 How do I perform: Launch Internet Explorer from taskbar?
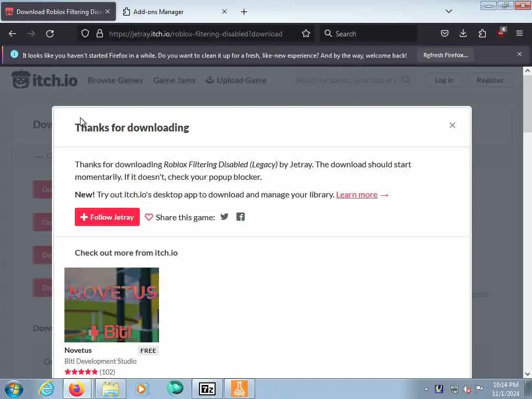click(x=46, y=389)
